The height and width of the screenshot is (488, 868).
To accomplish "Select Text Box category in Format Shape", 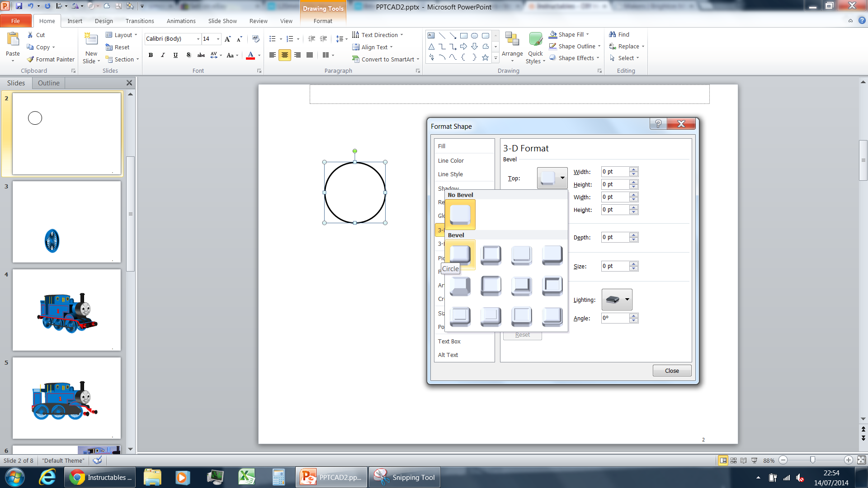I will pos(449,341).
